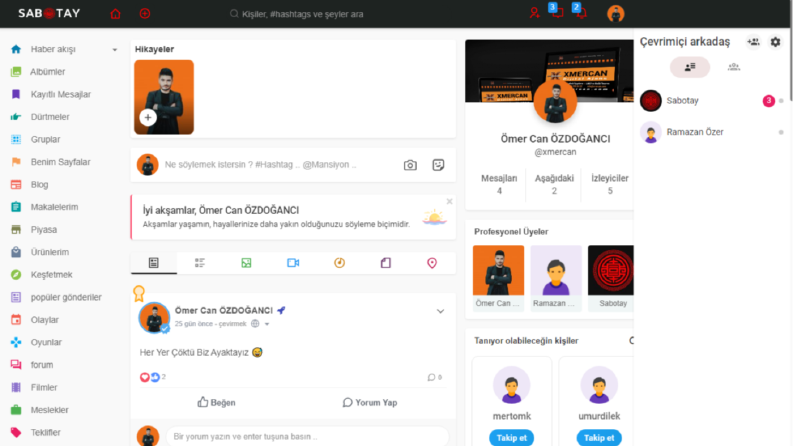Click the camera icon in post box
Image resolution: width=793 pixels, height=446 pixels.
(x=410, y=165)
